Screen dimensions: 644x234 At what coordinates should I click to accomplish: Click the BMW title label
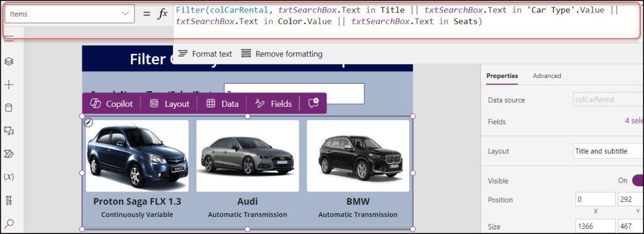point(358,201)
